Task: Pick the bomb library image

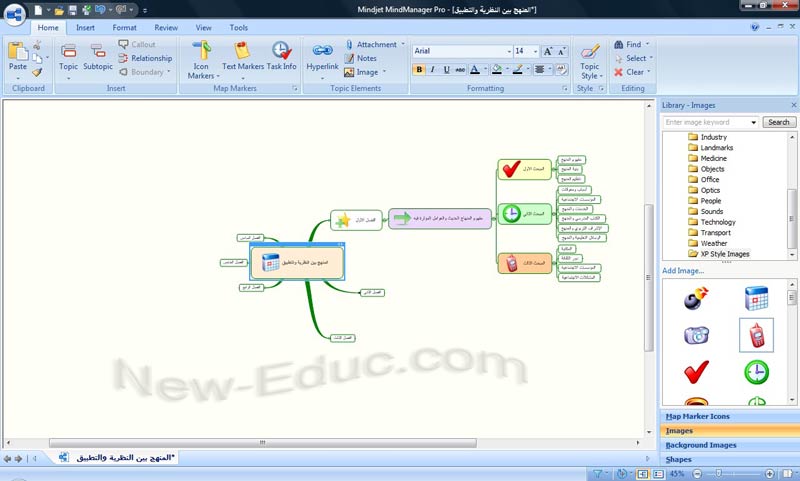Action: pyautogui.click(x=696, y=298)
